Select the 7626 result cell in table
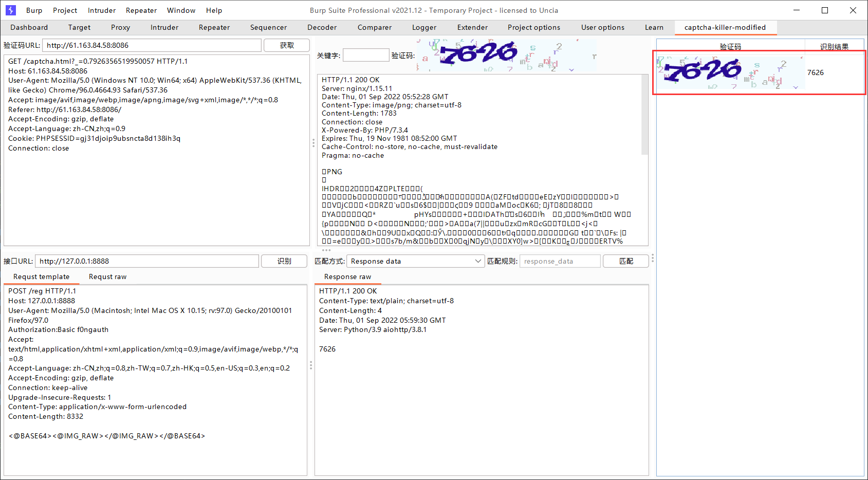868x480 pixels. 834,72
